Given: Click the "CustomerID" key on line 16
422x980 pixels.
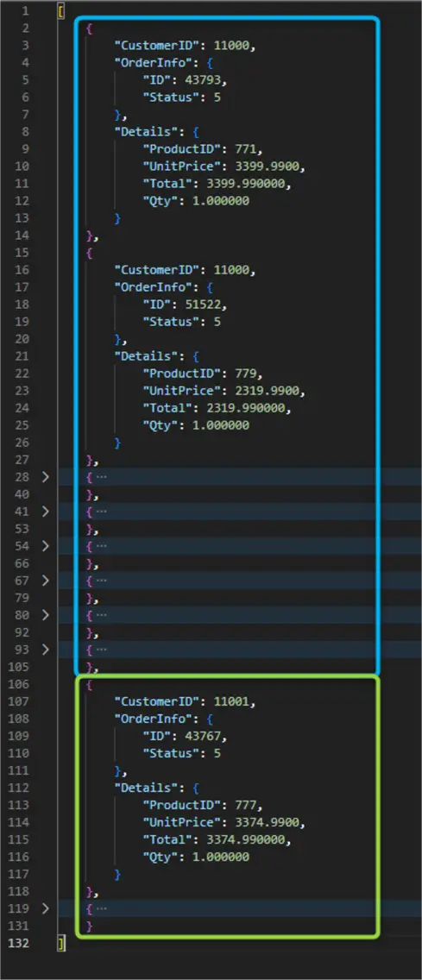Looking at the screenshot, I should point(160,270).
